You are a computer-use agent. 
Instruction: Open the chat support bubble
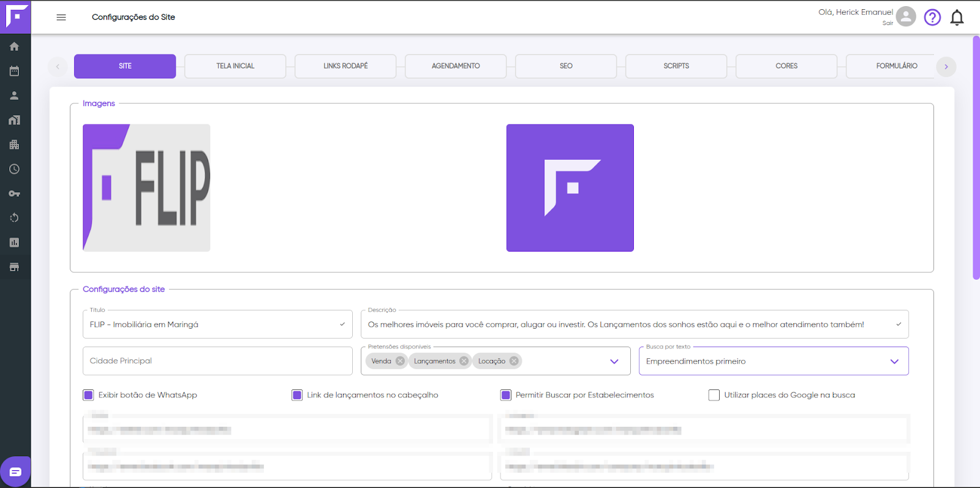[15, 471]
